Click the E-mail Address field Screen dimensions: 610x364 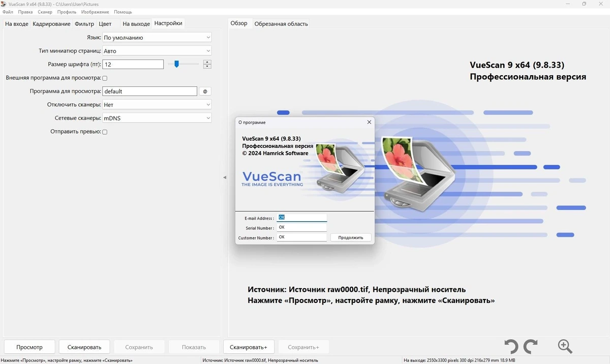[302, 218]
